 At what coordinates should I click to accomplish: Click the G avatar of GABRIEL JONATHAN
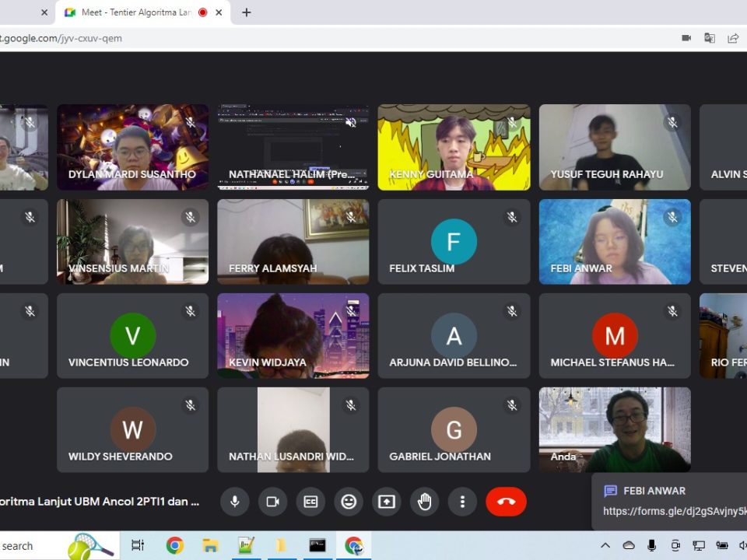(x=454, y=429)
